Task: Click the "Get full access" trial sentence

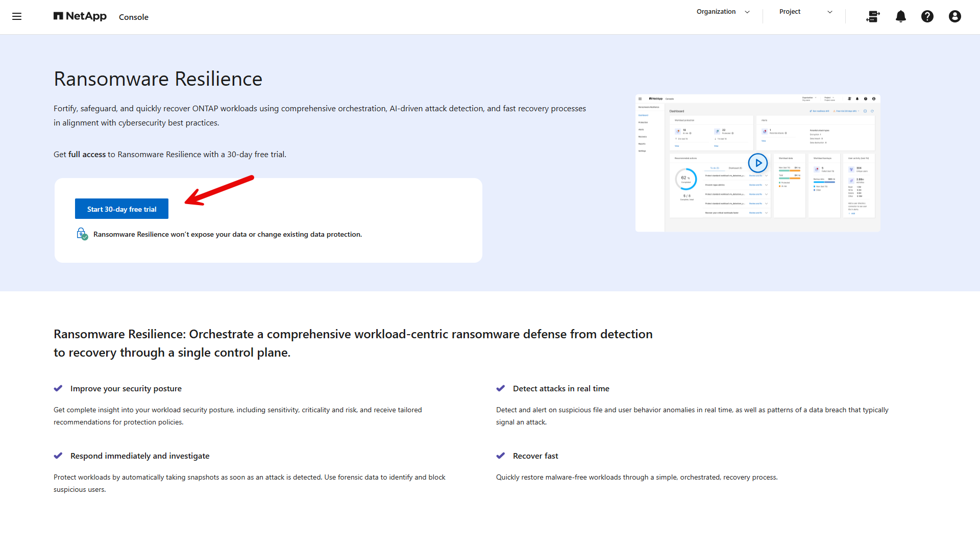Action: pos(170,155)
